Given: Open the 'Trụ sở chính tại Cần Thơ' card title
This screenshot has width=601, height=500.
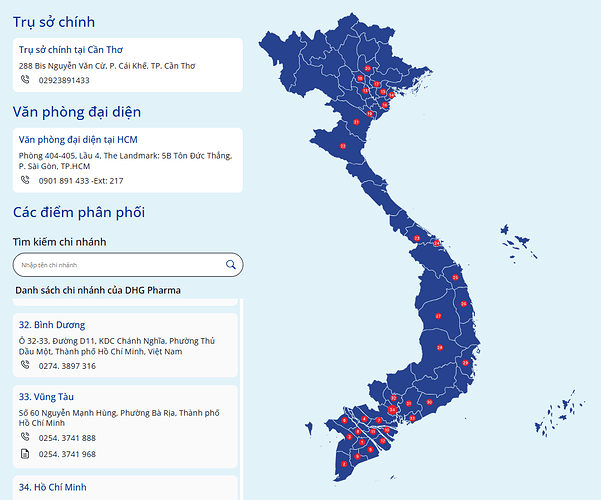Looking at the screenshot, I should (71, 49).
